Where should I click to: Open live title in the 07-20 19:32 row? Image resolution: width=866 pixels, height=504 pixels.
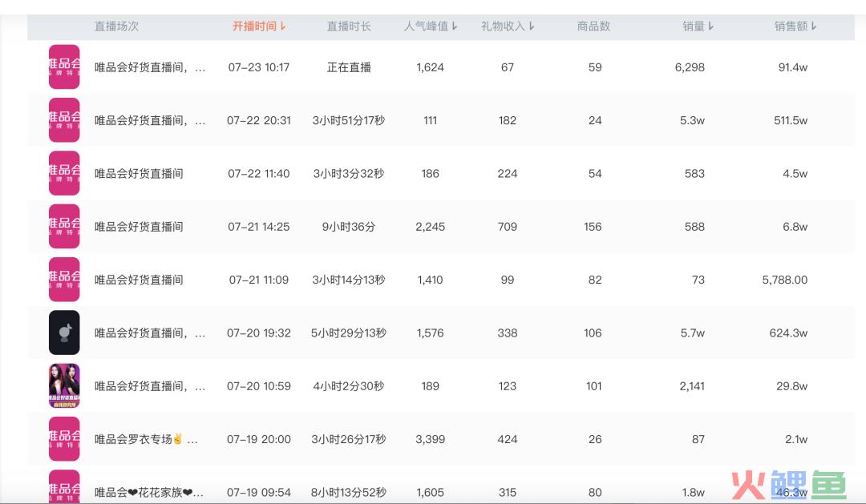150,333
